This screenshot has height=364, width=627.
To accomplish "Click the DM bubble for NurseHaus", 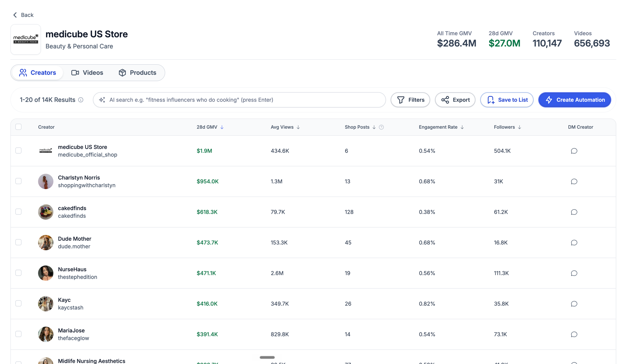I will (x=574, y=273).
